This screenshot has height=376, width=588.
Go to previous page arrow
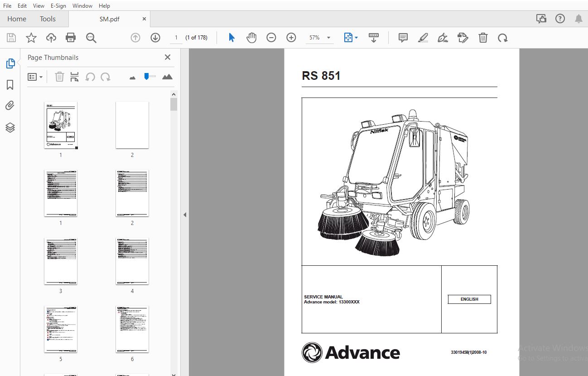135,38
